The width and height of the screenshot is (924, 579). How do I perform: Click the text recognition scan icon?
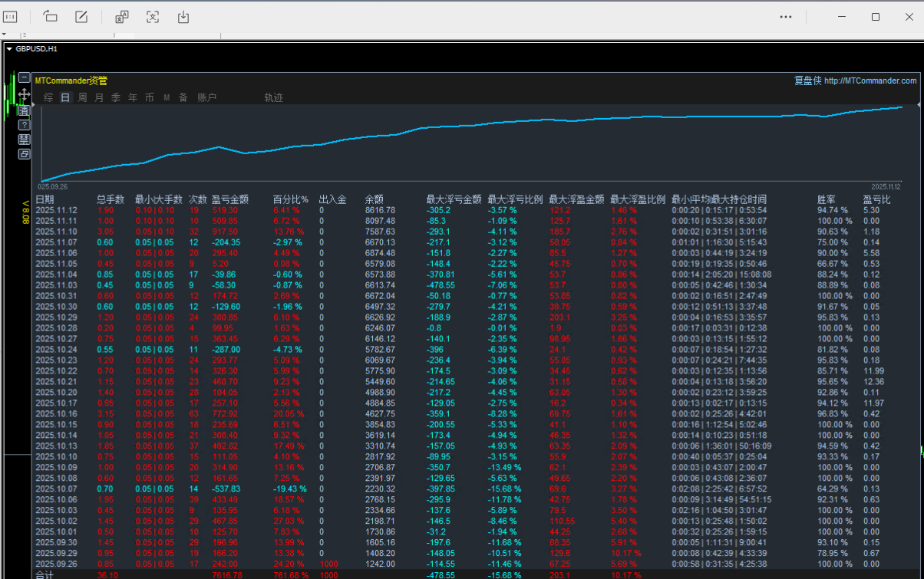[153, 16]
